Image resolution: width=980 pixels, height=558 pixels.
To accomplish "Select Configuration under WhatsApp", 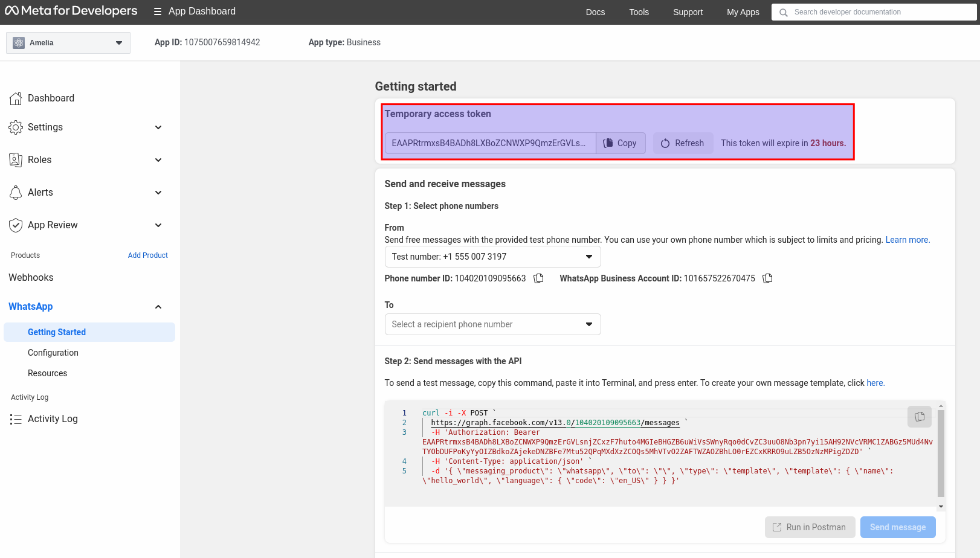I will click(53, 353).
